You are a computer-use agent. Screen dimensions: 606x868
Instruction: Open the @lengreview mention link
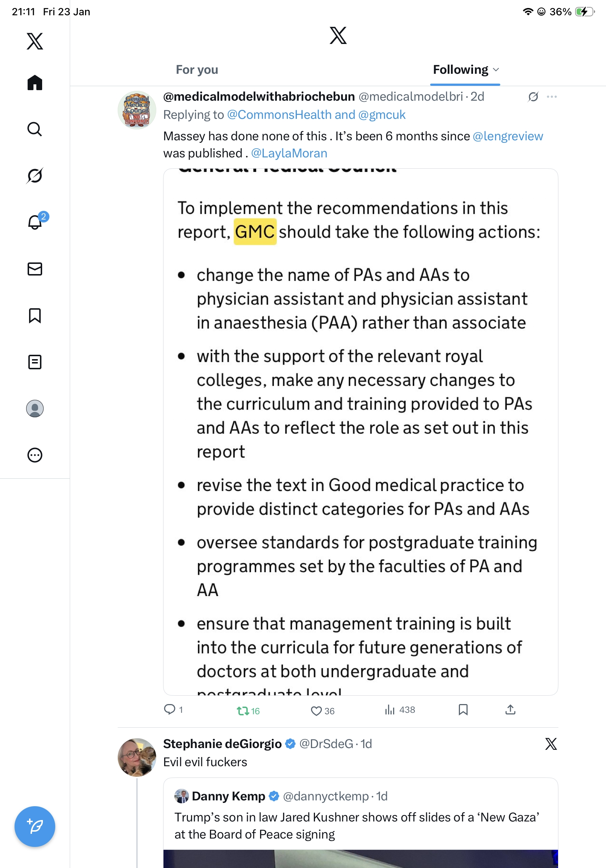click(x=508, y=136)
